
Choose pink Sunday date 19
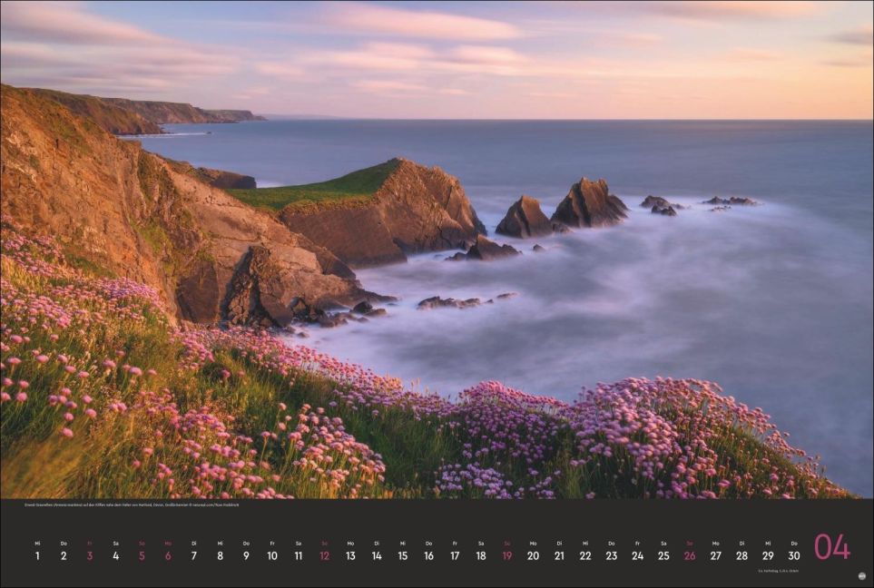pos(506,555)
